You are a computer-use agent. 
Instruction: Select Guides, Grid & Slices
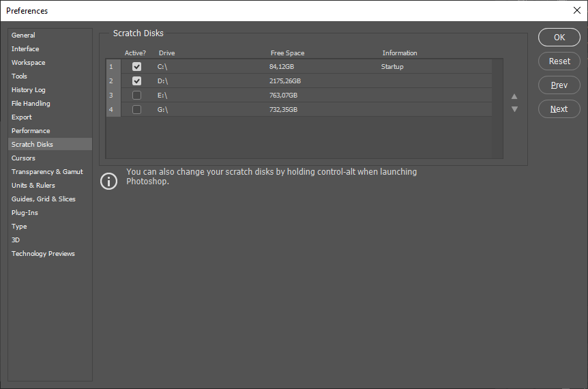tap(50, 199)
